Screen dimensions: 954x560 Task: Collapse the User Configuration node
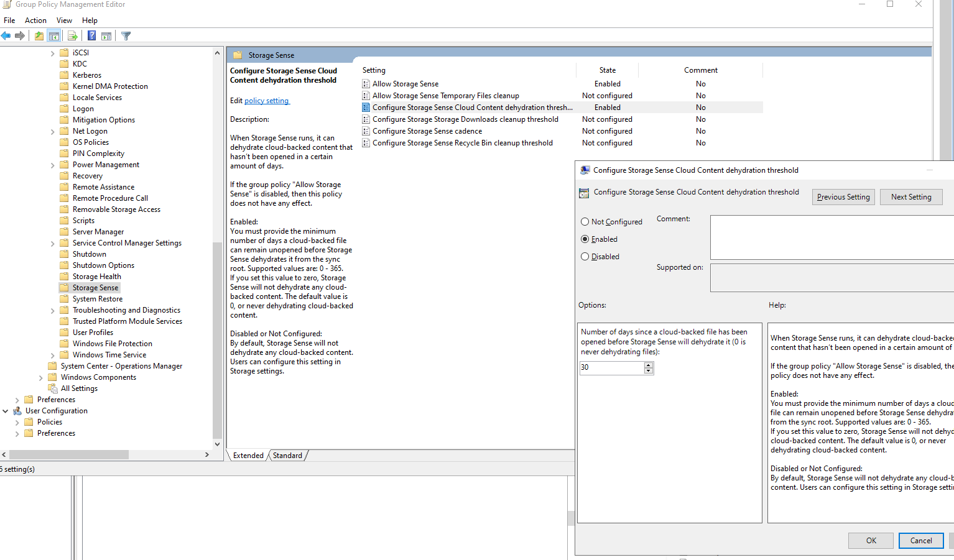pyautogui.click(x=5, y=411)
